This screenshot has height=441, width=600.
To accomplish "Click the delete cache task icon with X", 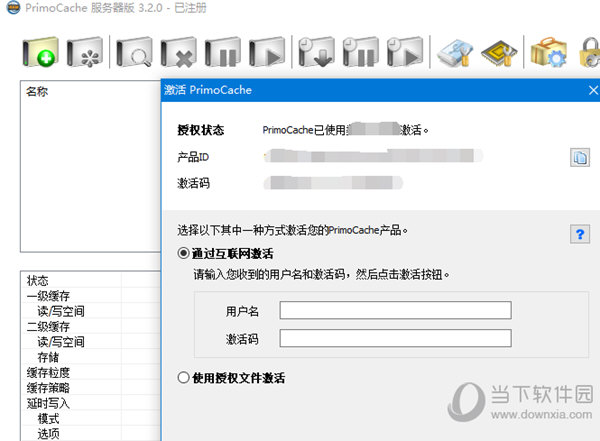I will (178, 52).
